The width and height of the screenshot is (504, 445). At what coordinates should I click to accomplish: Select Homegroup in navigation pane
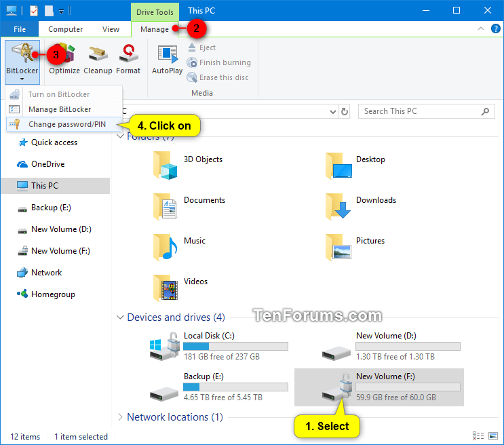coord(46,294)
